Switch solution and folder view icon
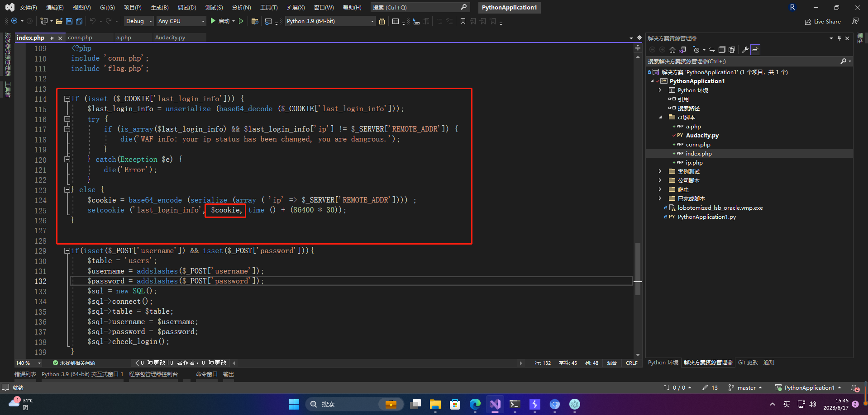Screen dimensions: 868x415 682,50
